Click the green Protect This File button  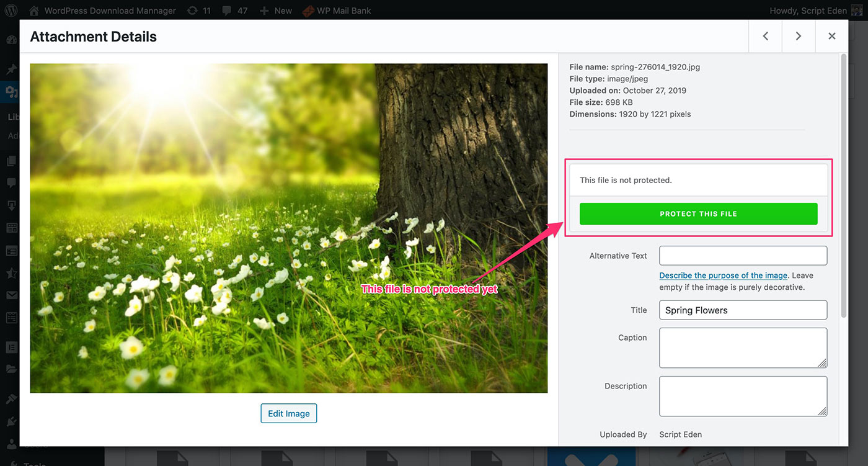tap(698, 213)
